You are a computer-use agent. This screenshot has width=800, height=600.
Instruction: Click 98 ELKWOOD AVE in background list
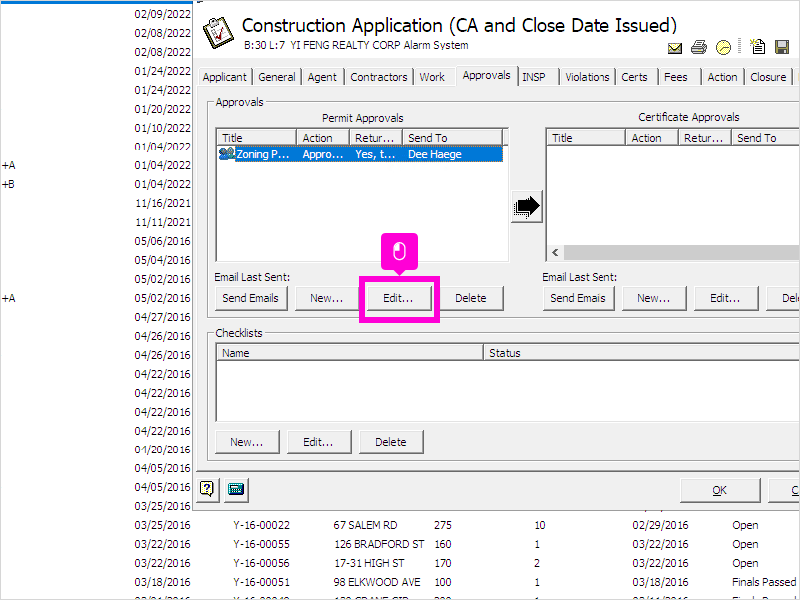pos(377,582)
